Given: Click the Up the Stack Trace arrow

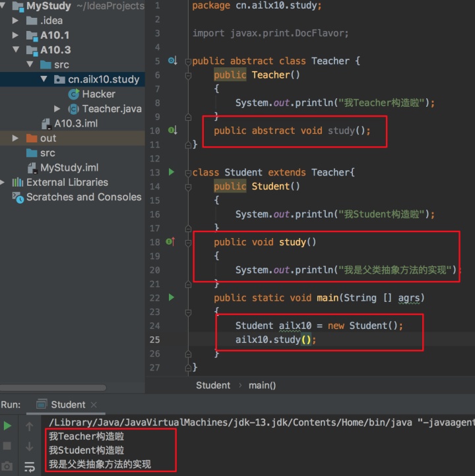Looking at the screenshot, I should [30, 427].
